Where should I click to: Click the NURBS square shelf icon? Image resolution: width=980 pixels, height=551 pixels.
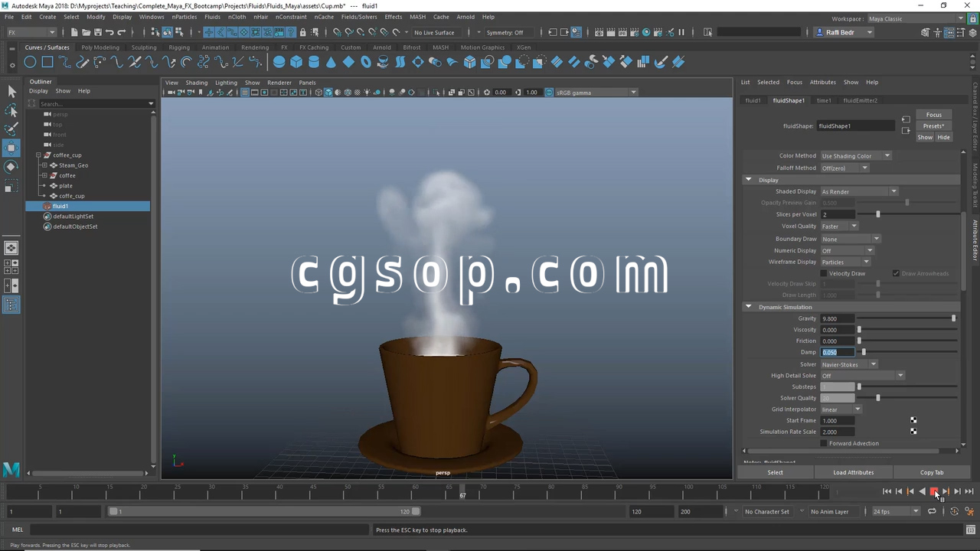pos(47,62)
